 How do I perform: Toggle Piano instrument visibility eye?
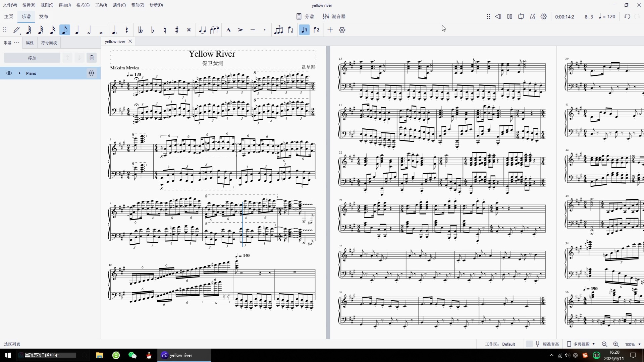click(9, 73)
